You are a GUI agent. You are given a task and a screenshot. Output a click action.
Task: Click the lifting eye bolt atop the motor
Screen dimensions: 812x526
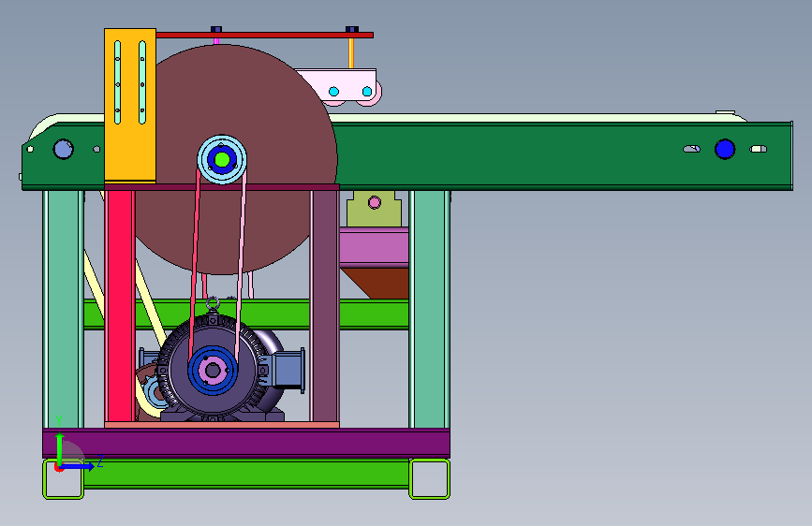click(x=213, y=304)
